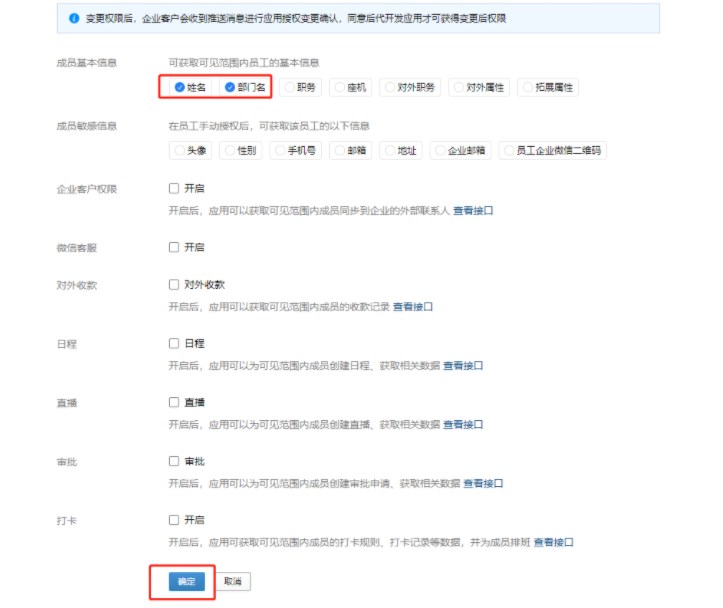Viewport: 723px width, 608px height.
Task: Check the 日程 permission checkbox
Action: coord(174,343)
